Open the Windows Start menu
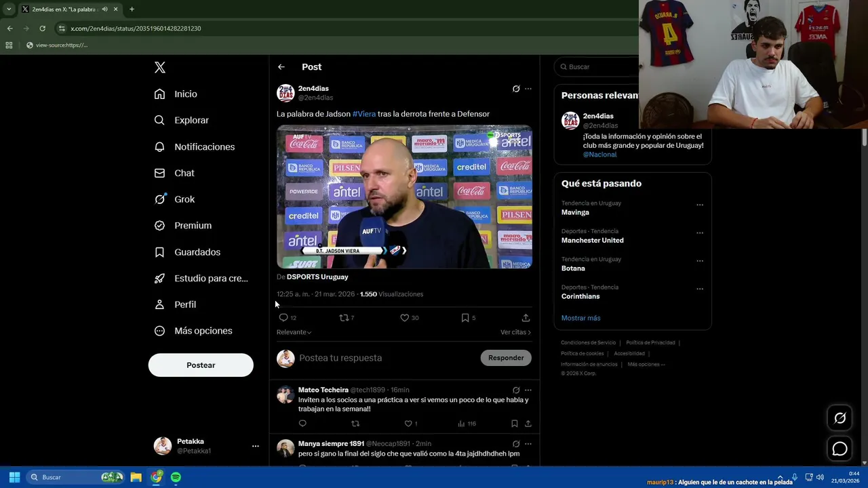This screenshot has height=488, width=868. coord(14,477)
